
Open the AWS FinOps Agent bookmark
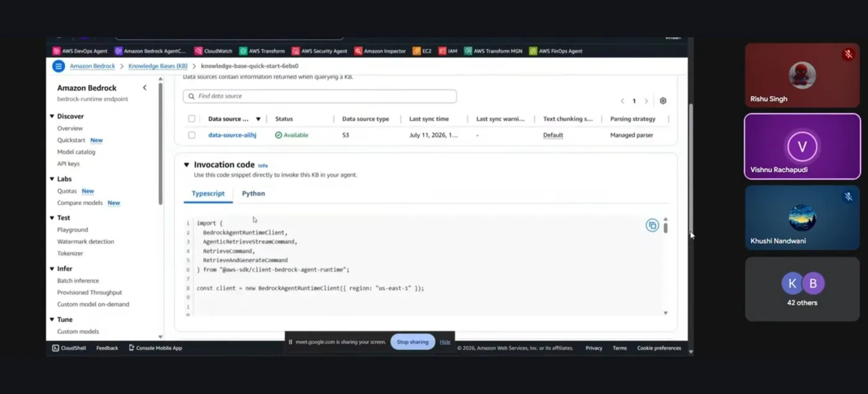[556, 51]
